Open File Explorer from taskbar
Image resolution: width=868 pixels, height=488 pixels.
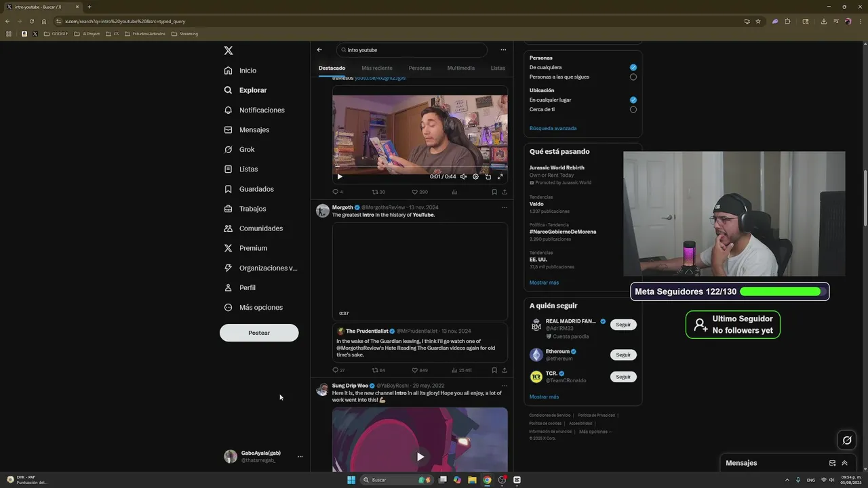[472, 480]
